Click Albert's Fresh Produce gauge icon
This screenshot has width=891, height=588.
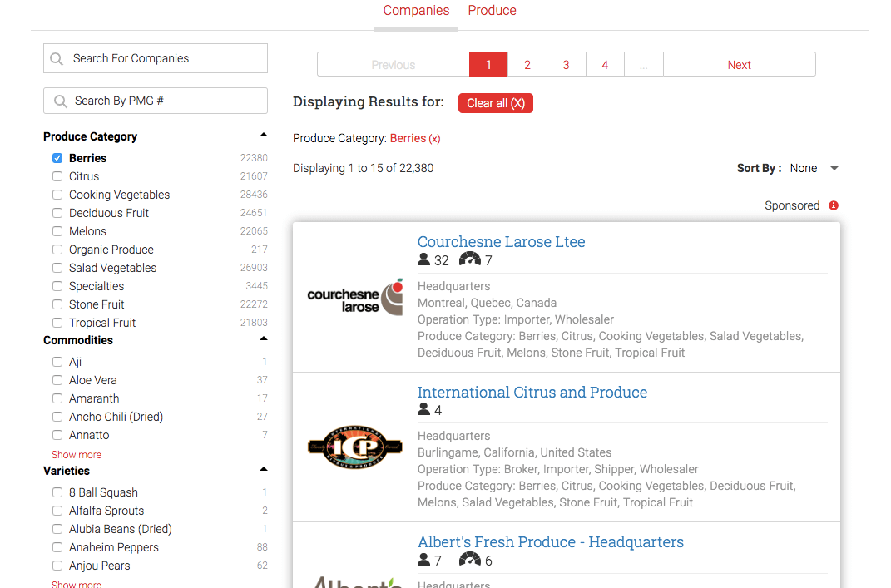(x=470, y=560)
